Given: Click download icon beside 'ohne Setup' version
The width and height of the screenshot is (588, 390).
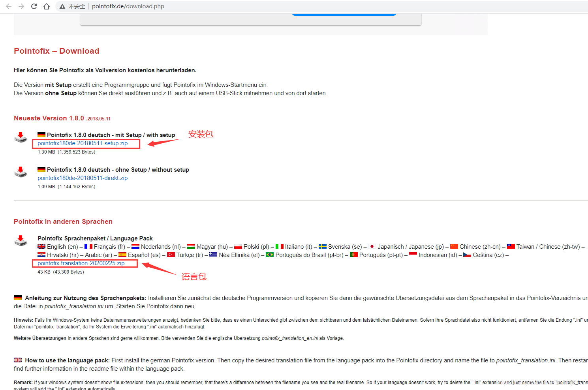Looking at the screenshot, I should 21,172.
